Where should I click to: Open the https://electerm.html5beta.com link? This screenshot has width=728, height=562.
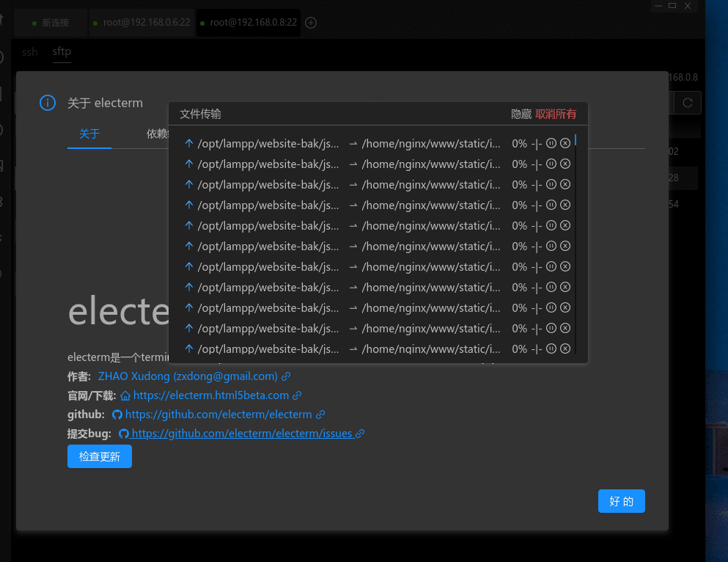coord(211,395)
